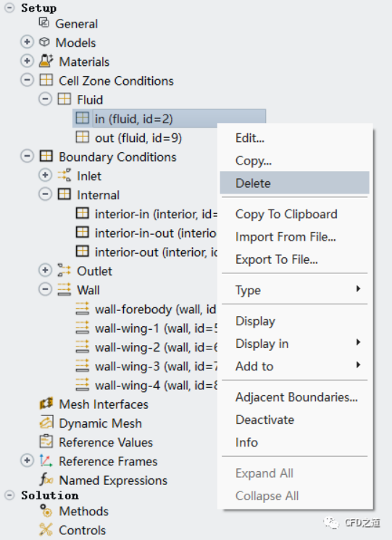Screen dimensions: 392x540
Task: Click Adjacent Boundaries... menu option
Action: point(295,397)
